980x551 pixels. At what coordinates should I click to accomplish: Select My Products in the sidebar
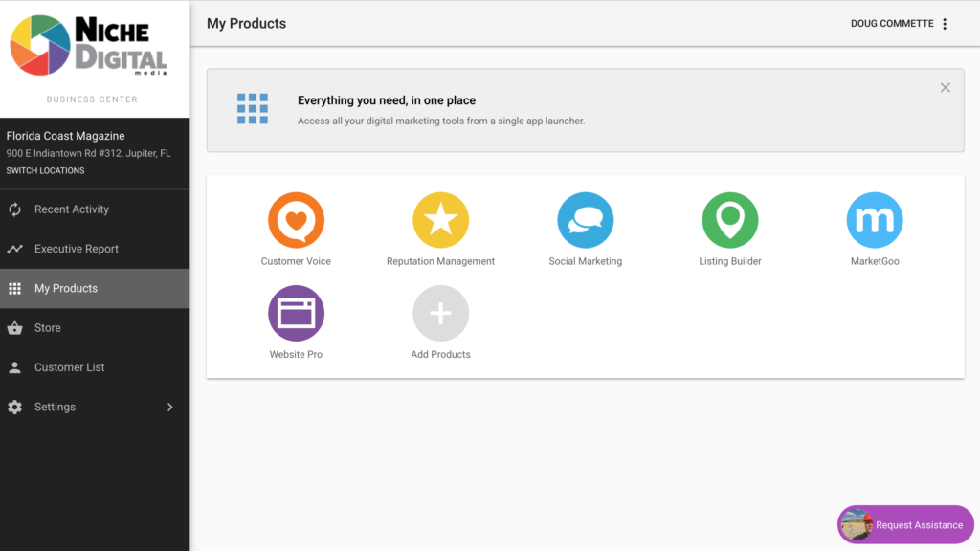click(95, 288)
